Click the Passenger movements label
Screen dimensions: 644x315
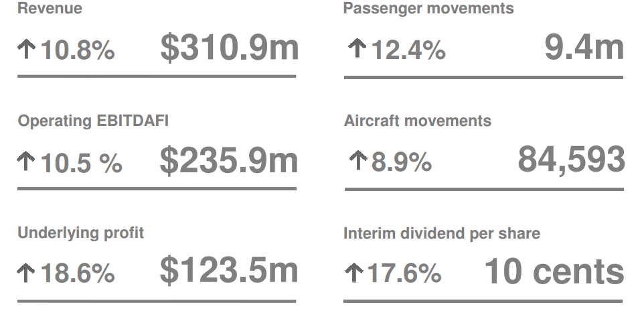(x=428, y=9)
